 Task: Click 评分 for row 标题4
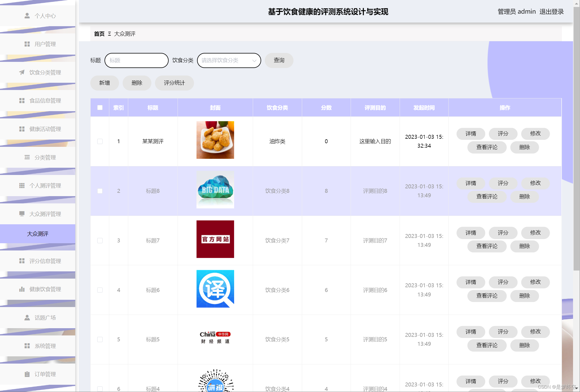coord(503,381)
